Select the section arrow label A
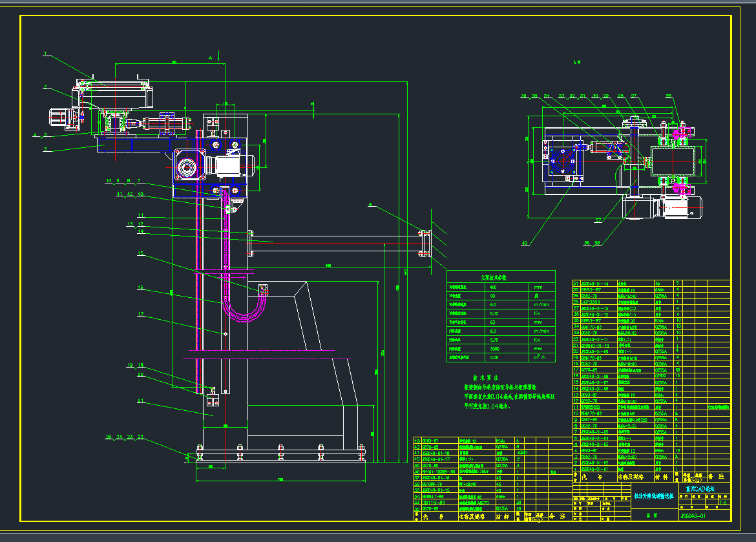This screenshot has width=756, height=542. [210, 58]
